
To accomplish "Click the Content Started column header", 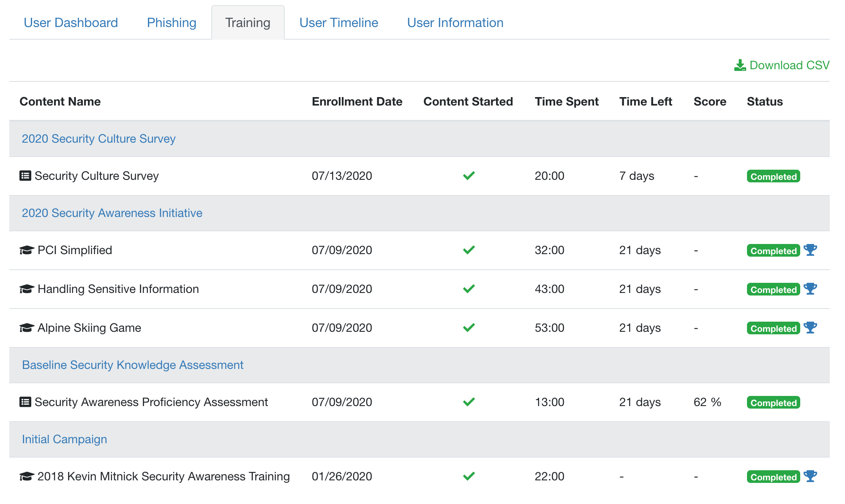I will click(468, 102).
